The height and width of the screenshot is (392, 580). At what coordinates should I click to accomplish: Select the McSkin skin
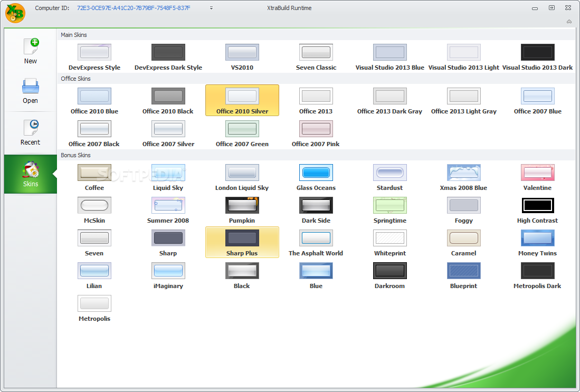click(x=94, y=210)
